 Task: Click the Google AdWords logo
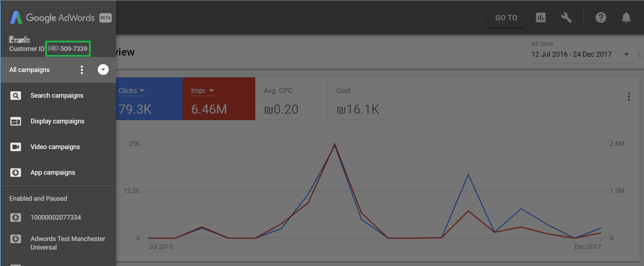pyautogui.click(x=53, y=18)
